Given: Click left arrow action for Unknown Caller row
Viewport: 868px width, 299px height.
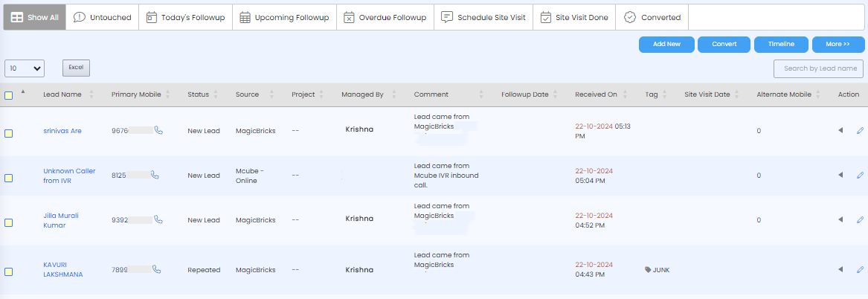Looking at the screenshot, I should click(840, 175).
